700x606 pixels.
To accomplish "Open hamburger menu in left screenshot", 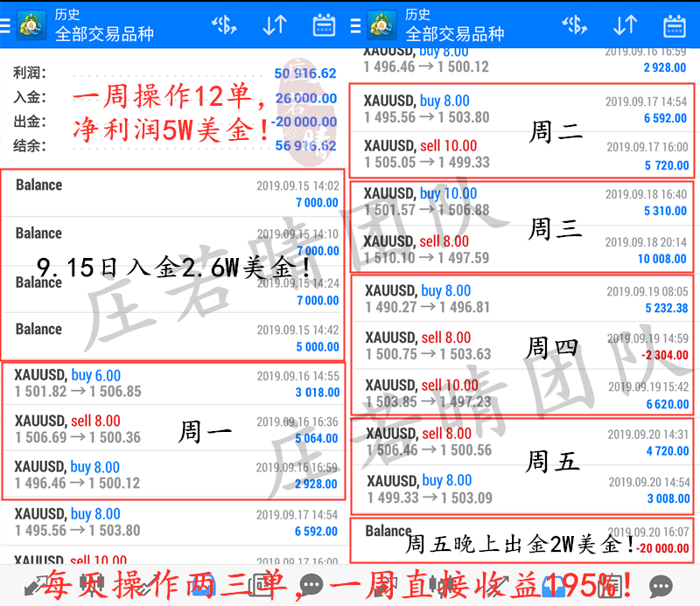I will [x=5, y=25].
